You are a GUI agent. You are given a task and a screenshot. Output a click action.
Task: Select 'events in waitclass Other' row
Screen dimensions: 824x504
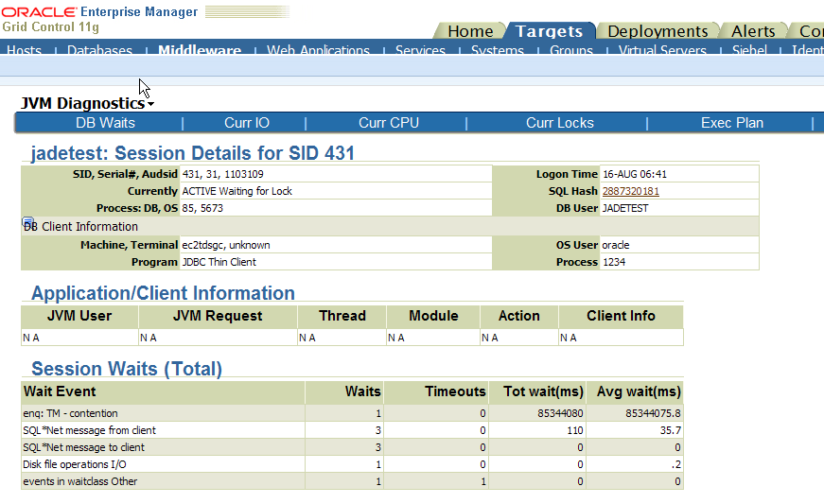(x=352, y=481)
